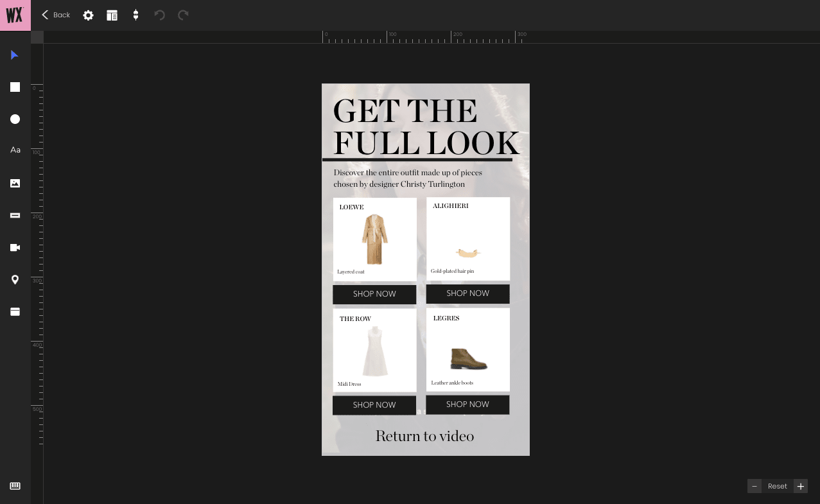Image resolution: width=820 pixels, height=504 pixels.
Task: Click the WX logo in the corner
Action: coord(15,15)
